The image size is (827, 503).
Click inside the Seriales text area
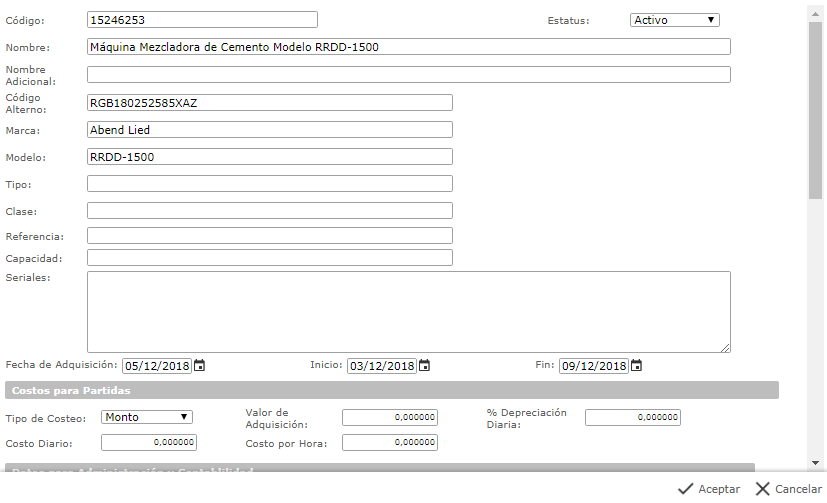409,312
